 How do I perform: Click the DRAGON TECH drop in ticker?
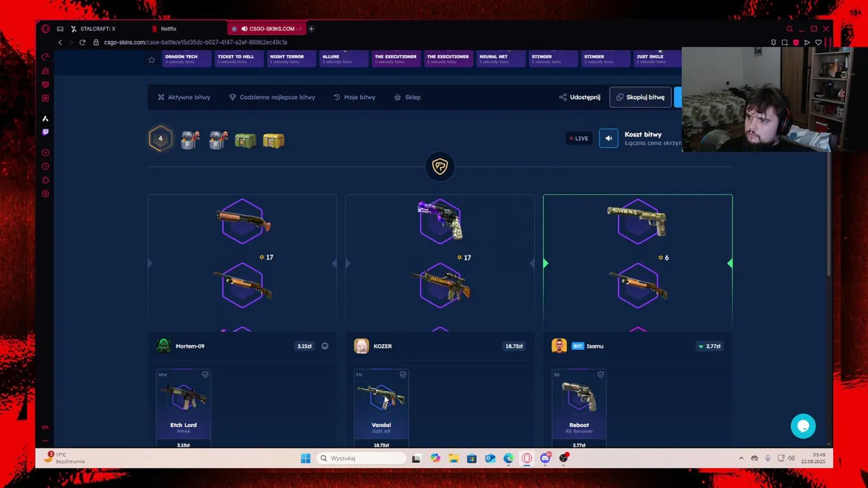point(186,59)
